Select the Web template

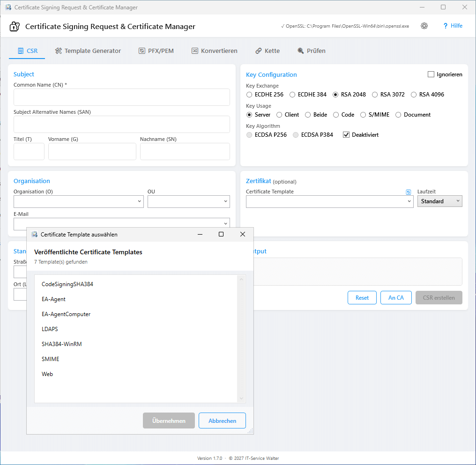coord(136,374)
